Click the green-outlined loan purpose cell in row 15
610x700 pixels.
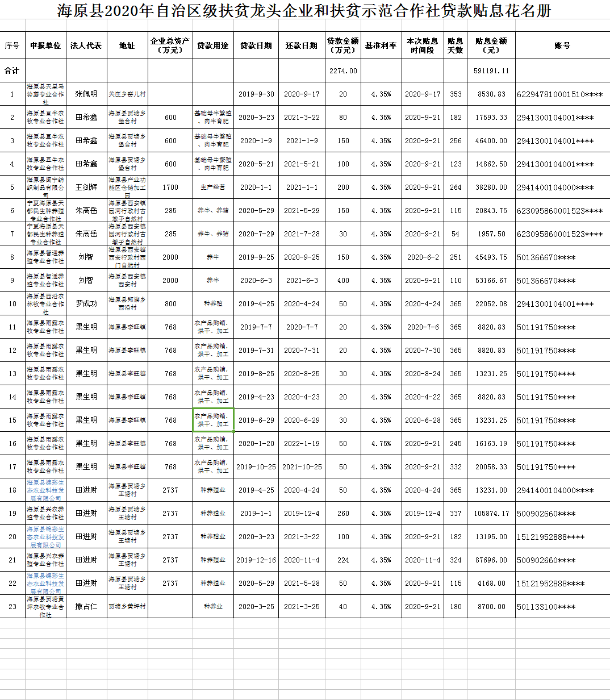[213, 420]
